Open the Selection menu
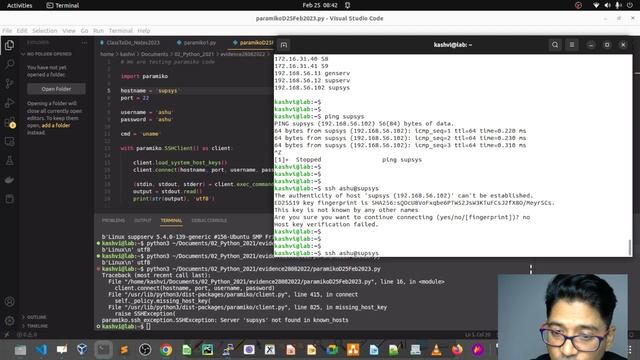The image size is (640, 360). [x=44, y=31]
